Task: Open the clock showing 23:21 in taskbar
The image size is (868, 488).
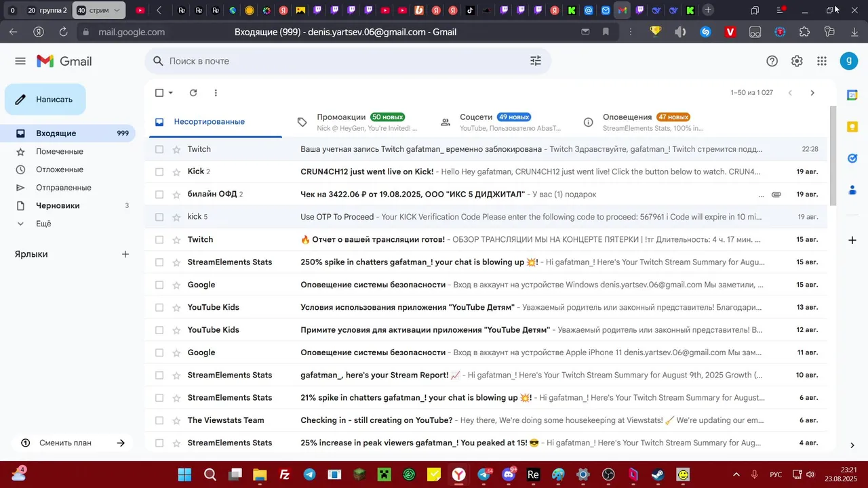Action: pyautogui.click(x=840, y=474)
